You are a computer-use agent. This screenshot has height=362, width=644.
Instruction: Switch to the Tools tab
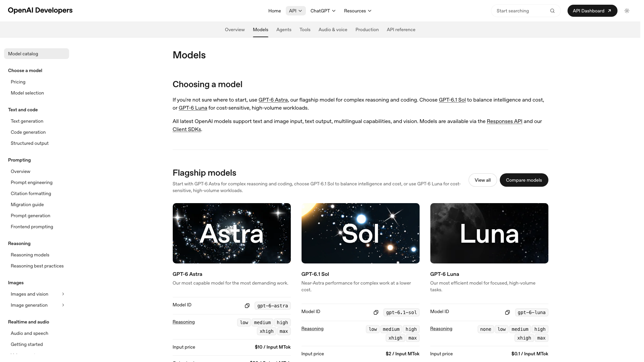[305, 29]
